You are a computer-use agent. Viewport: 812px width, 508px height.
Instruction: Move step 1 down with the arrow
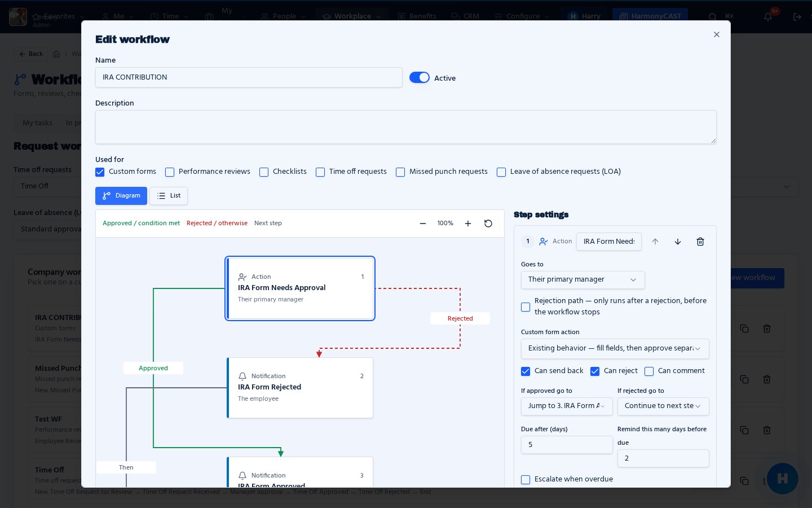click(x=678, y=242)
